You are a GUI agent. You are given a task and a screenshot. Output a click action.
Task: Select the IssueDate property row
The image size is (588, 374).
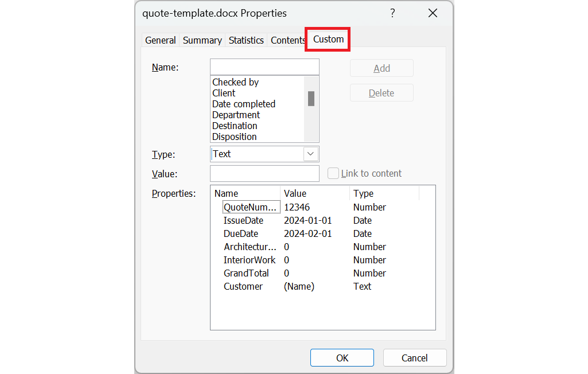[x=244, y=220]
